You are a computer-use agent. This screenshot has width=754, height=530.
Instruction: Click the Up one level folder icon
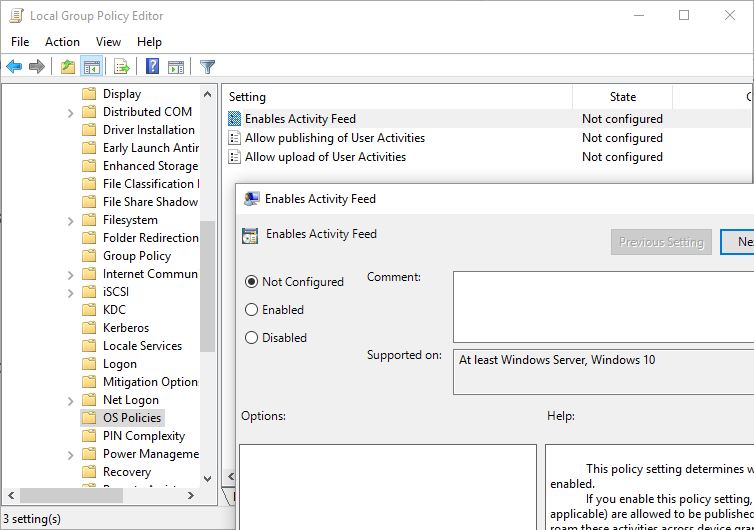(x=67, y=67)
